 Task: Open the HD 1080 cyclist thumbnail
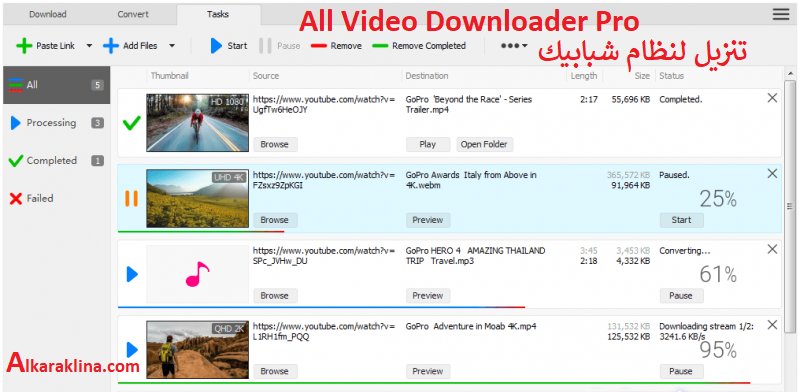(197, 122)
